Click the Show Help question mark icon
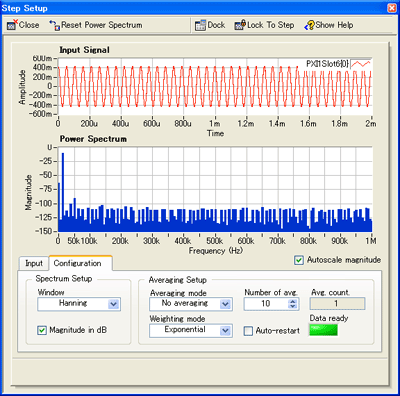The width and height of the screenshot is (400, 396). 309,25
